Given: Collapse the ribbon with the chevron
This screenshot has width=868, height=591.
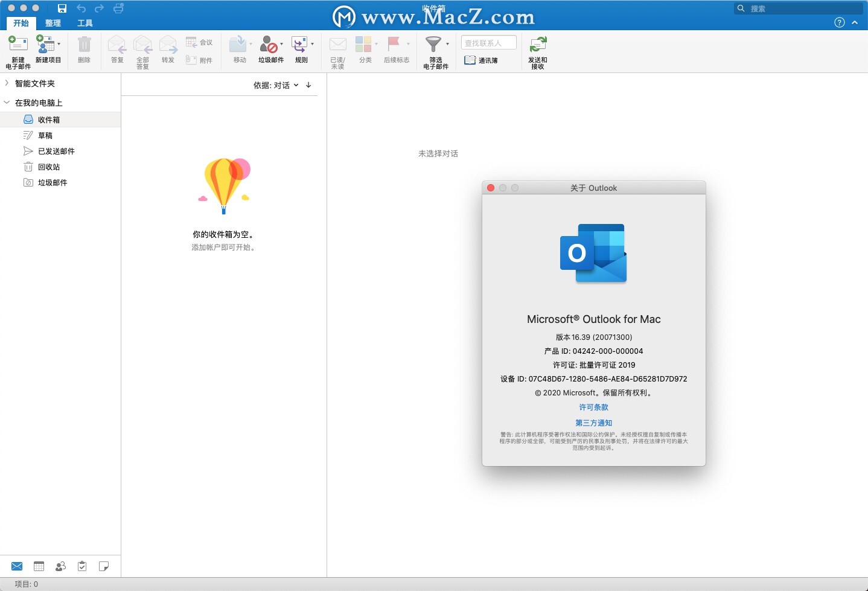Looking at the screenshot, I should tap(855, 22).
